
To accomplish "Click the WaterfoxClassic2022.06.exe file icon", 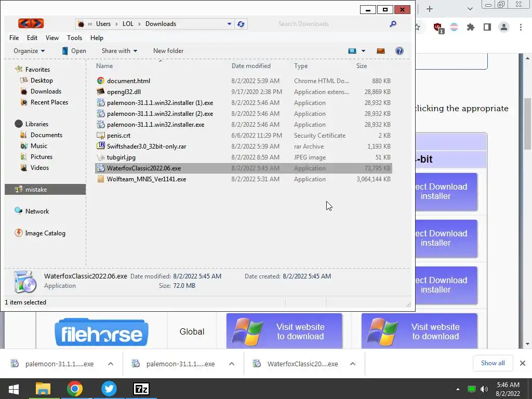I will point(100,168).
